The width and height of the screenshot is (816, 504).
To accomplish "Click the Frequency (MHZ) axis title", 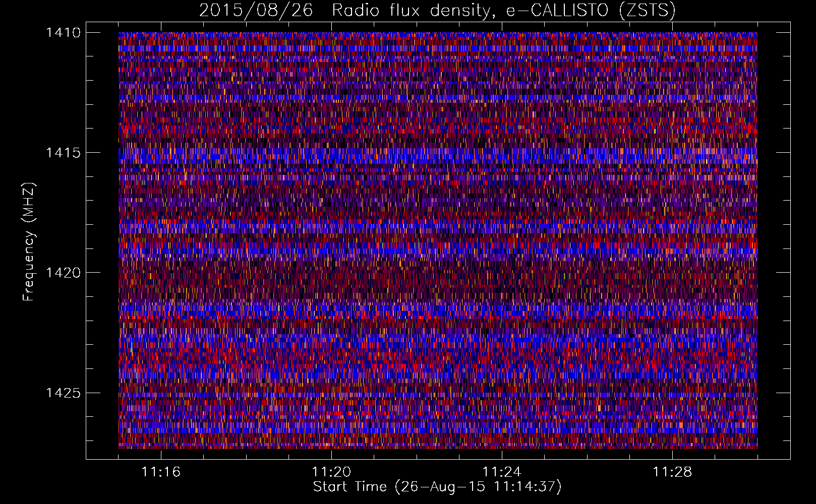I will coord(29,242).
